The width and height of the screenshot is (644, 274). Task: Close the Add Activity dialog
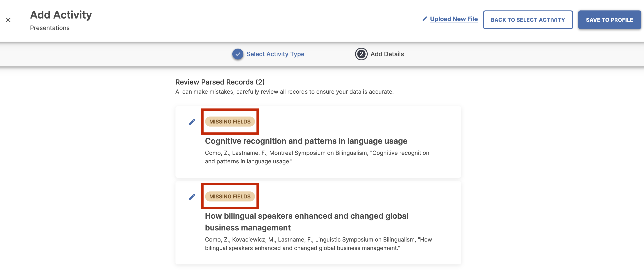tap(8, 20)
